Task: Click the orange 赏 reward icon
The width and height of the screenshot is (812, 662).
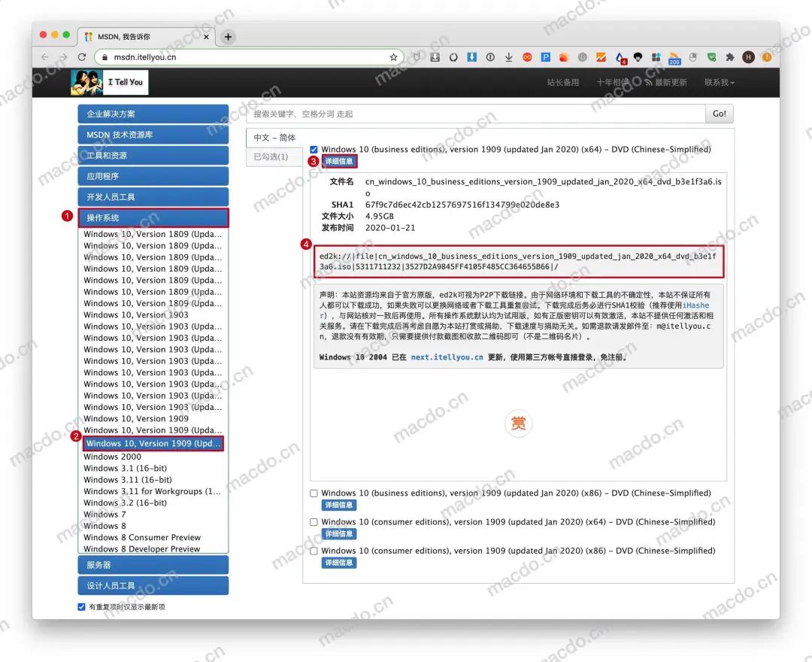Action: coord(518,424)
